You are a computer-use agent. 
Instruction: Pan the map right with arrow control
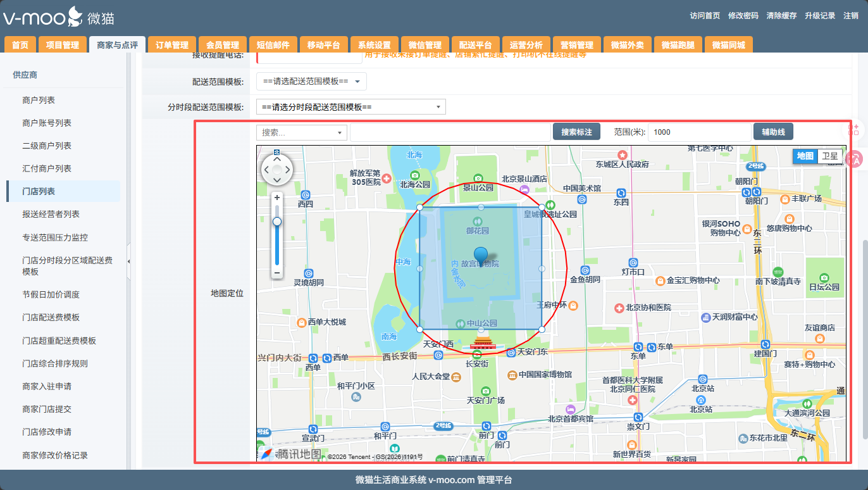(x=287, y=170)
